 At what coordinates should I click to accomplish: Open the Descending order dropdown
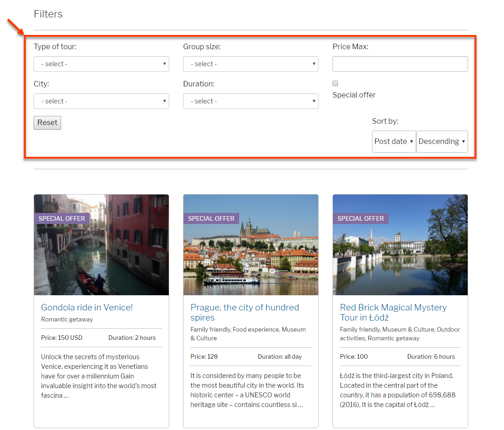(442, 141)
